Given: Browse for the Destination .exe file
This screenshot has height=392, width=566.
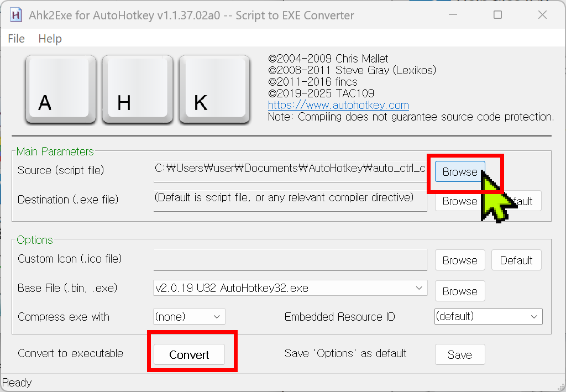Looking at the screenshot, I should [456, 201].
